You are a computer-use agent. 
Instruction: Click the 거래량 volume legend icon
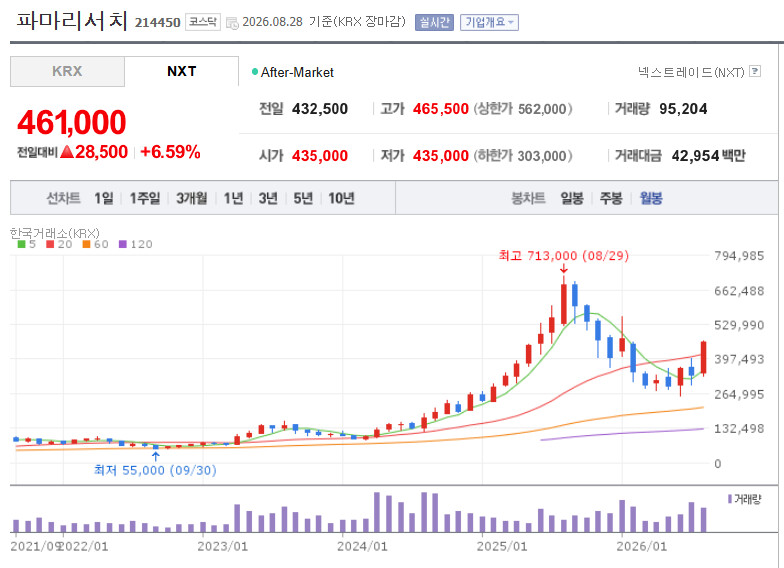730,499
